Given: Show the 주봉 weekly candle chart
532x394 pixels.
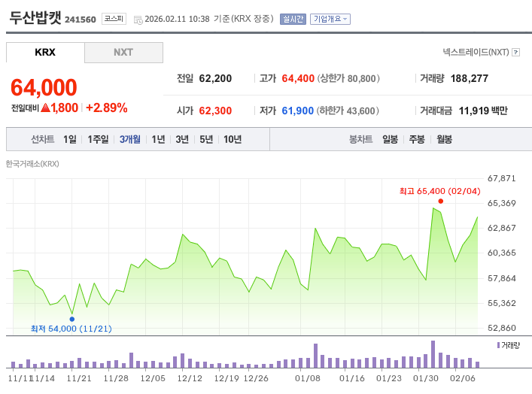Looking at the screenshot, I should 417,139.
